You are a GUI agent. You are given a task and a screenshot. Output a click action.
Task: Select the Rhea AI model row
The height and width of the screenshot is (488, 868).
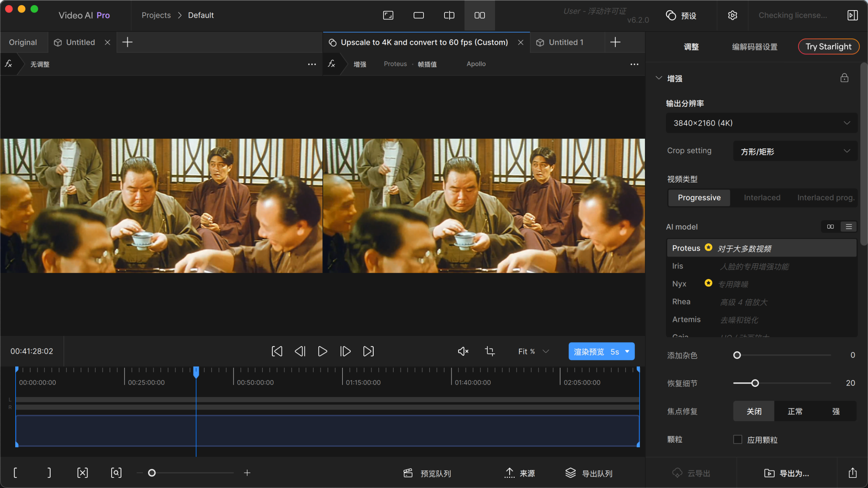762,302
